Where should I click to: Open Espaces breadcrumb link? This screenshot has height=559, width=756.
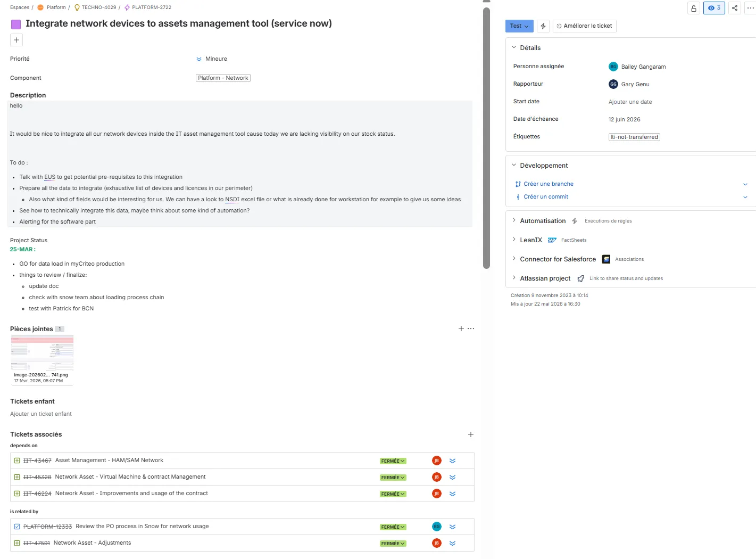(20, 7)
